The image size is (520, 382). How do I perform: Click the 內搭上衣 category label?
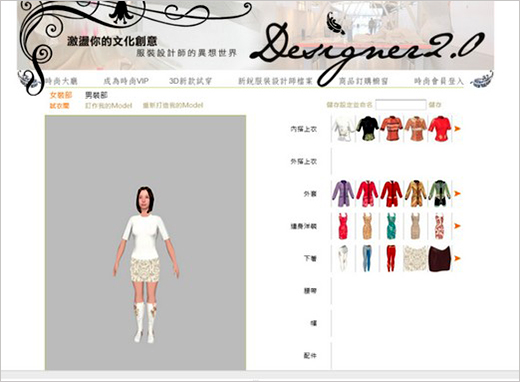coord(304,129)
